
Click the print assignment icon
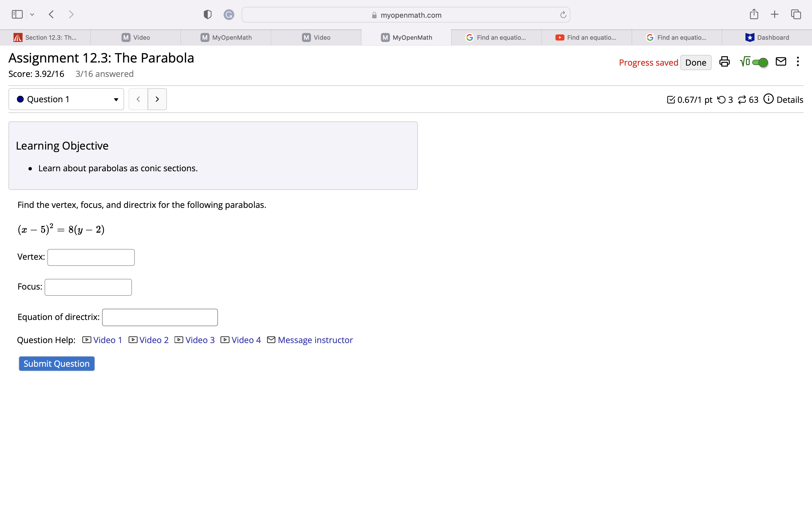coord(724,62)
